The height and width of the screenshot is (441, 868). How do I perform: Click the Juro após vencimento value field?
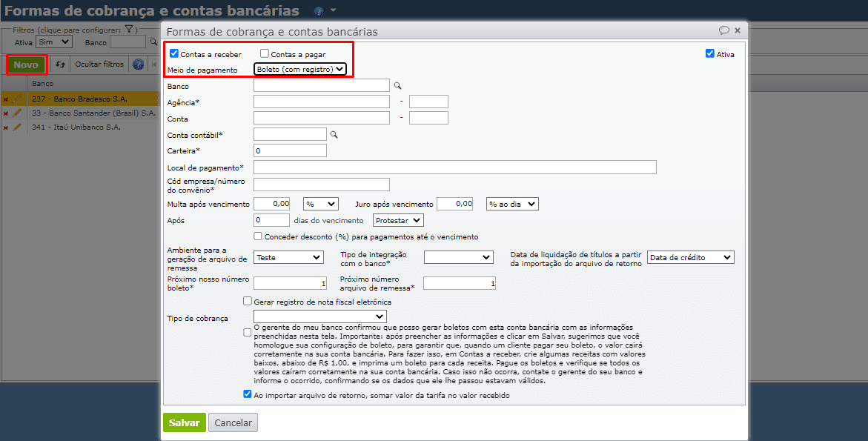pyautogui.click(x=455, y=204)
